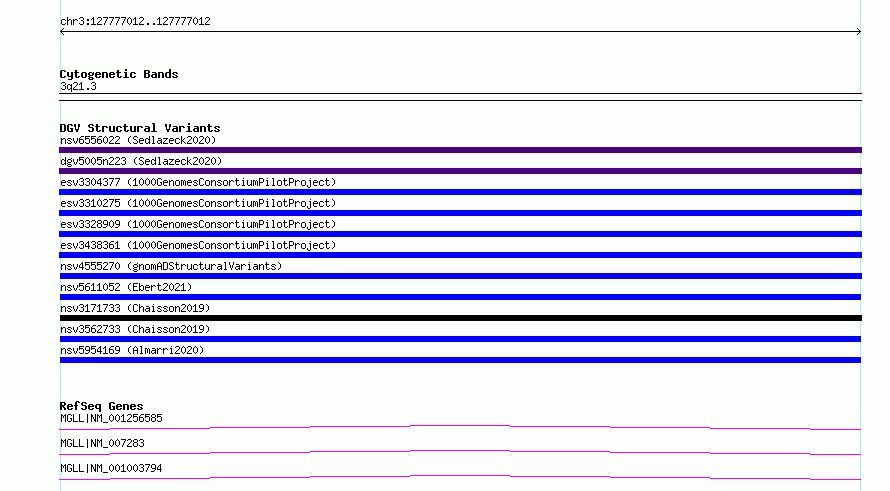Screen dimensions: 890x491
Task: Open dgv5005n223 (Sedlazeck2020) variant label
Action: (141, 161)
